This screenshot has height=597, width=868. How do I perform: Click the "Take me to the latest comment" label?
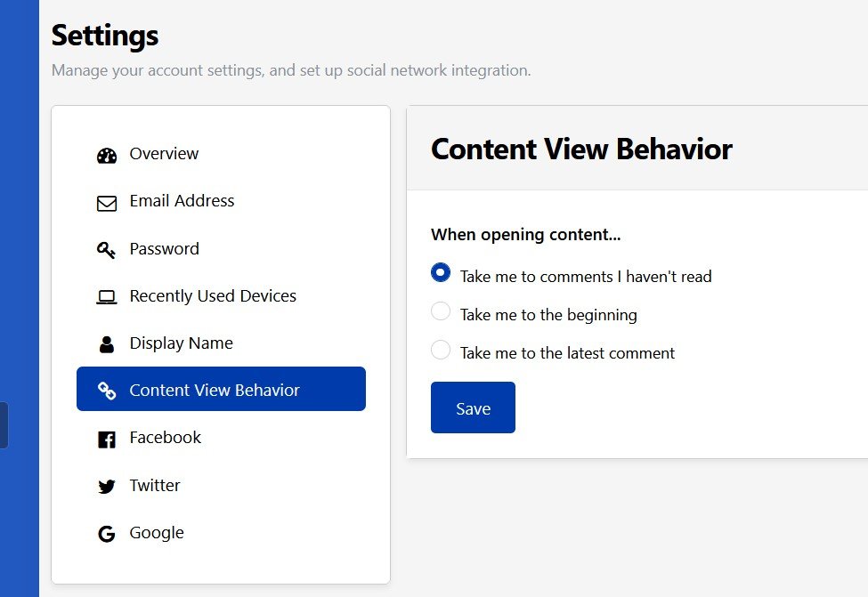[567, 353]
